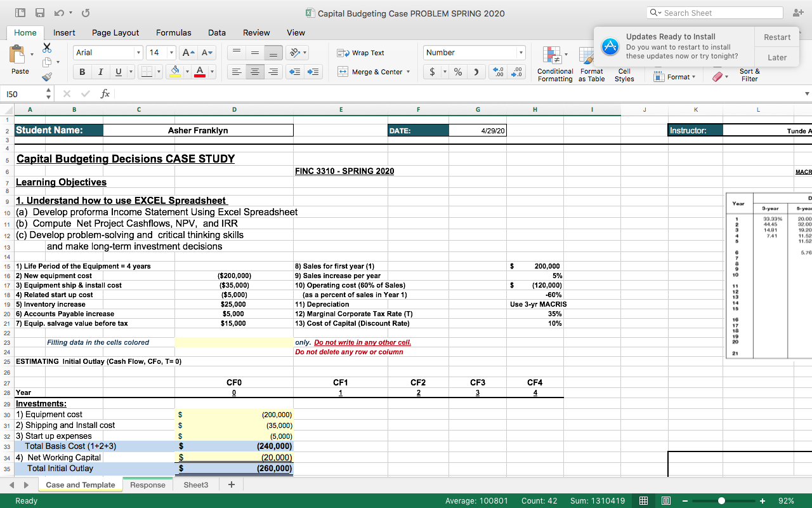Switch to the Data ribbon tab

pyautogui.click(x=217, y=32)
